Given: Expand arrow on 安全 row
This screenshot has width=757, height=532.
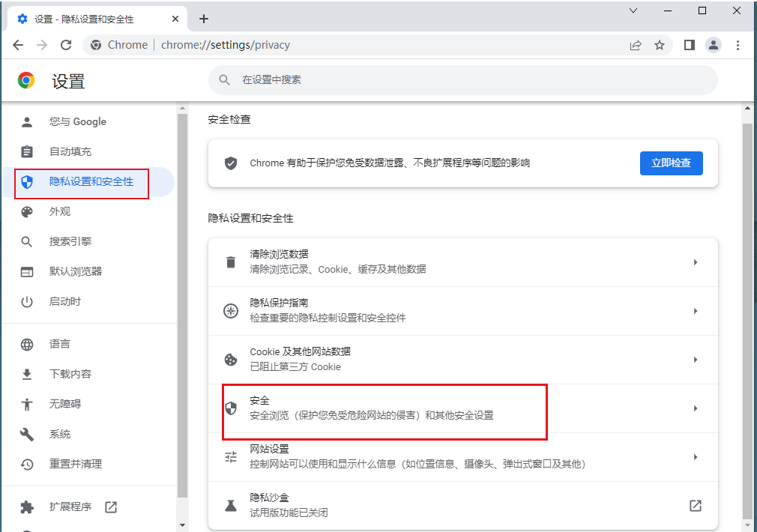Looking at the screenshot, I should click(x=696, y=408).
